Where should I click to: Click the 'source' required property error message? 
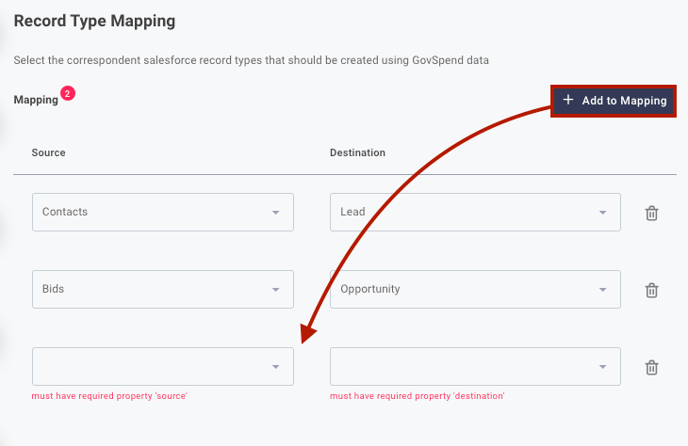[x=109, y=396]
